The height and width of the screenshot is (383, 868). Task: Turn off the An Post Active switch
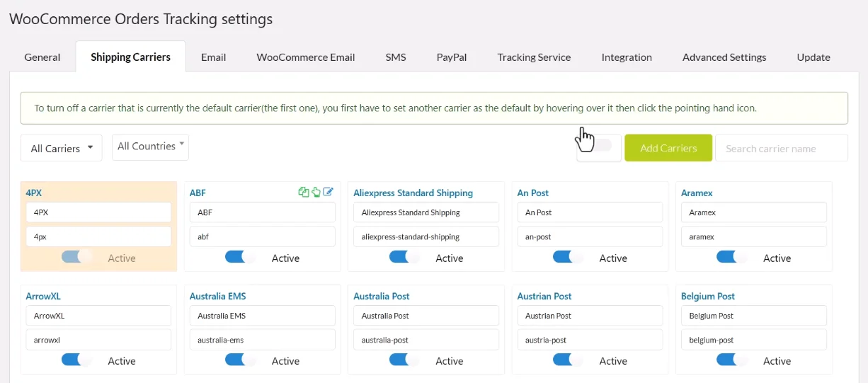click(x=568, y=258)
